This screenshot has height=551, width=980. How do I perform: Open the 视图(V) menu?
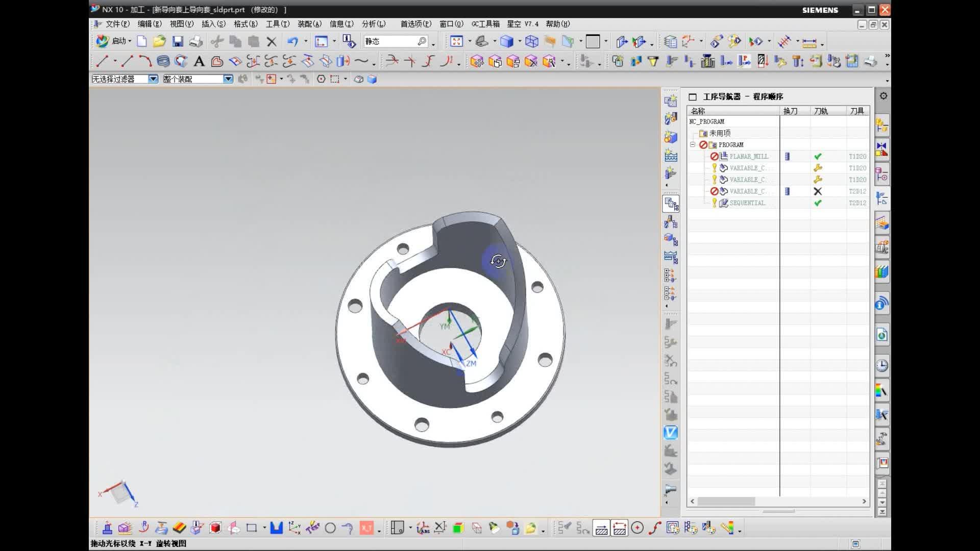tap(182, 24)
